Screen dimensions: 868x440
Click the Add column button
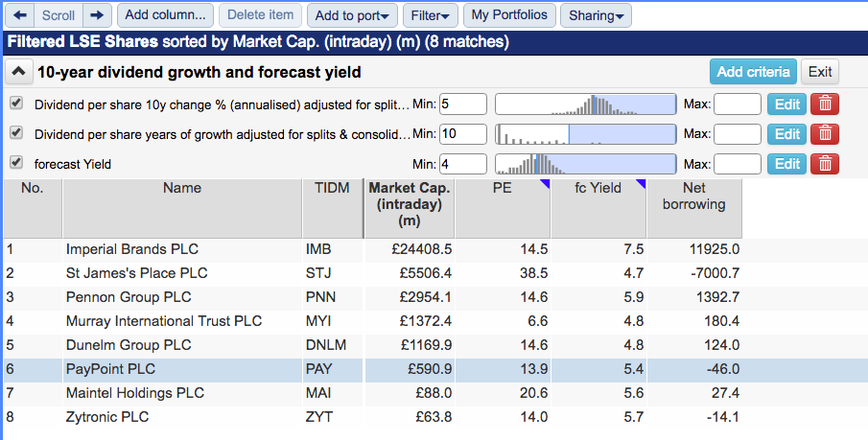(165, 15)
